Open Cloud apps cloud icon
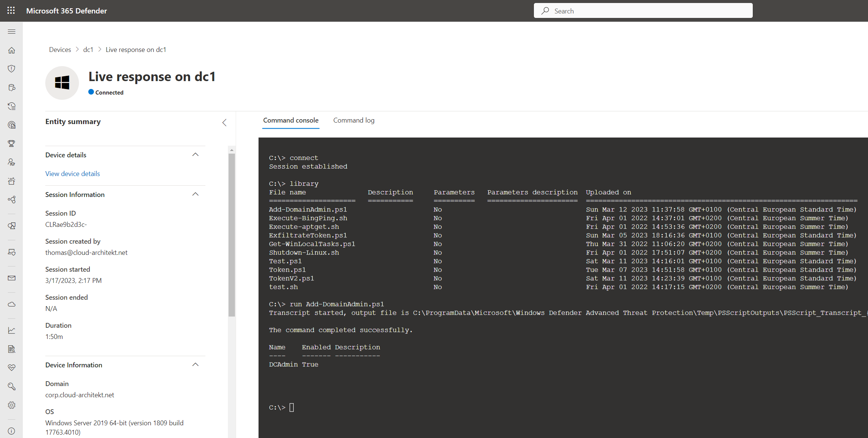 (x=12, y=304)
